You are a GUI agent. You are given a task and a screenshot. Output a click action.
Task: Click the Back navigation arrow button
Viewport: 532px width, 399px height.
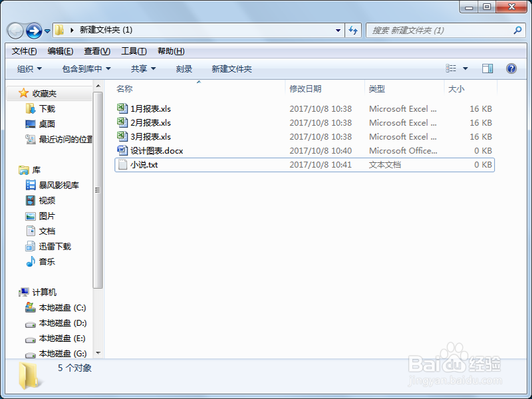coord(15,31)
